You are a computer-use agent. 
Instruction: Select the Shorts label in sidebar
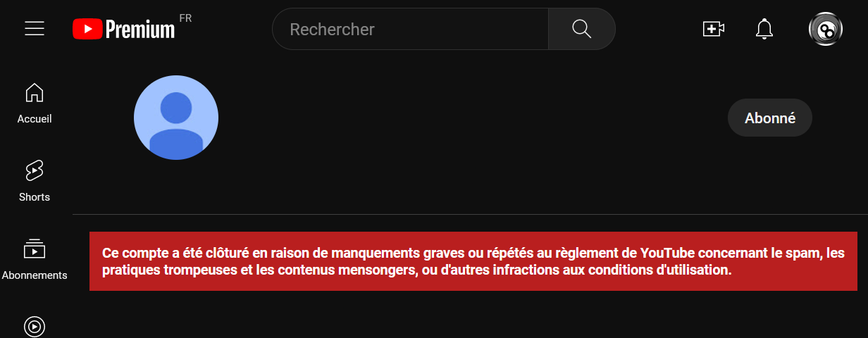click(35, 197)
